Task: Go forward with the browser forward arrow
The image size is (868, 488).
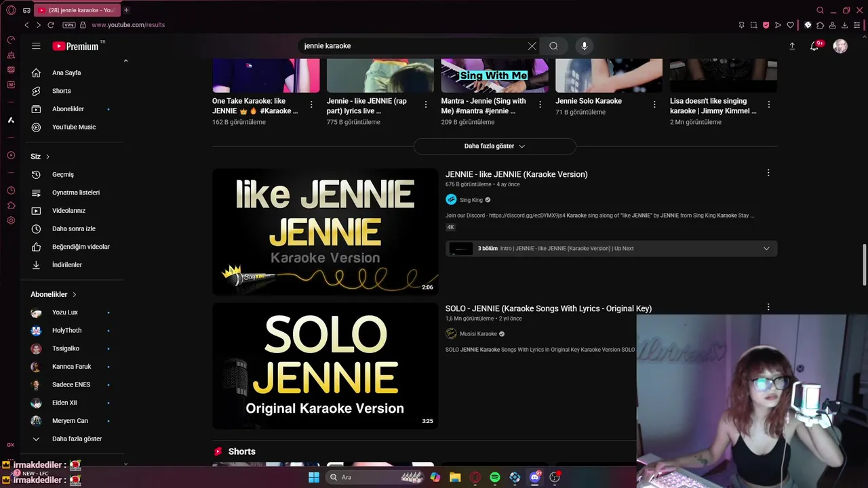Action: click(x=38, y=25)
